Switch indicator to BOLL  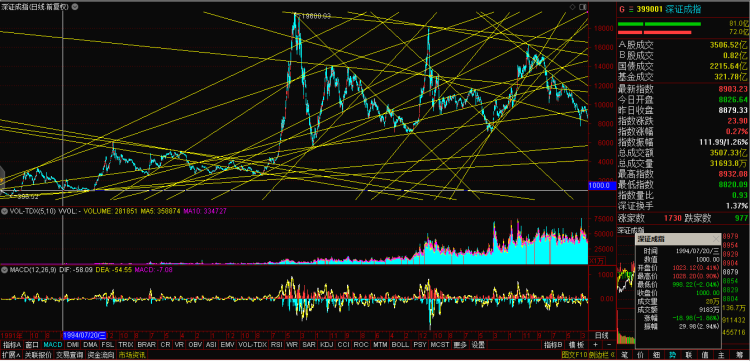point(400,345)
